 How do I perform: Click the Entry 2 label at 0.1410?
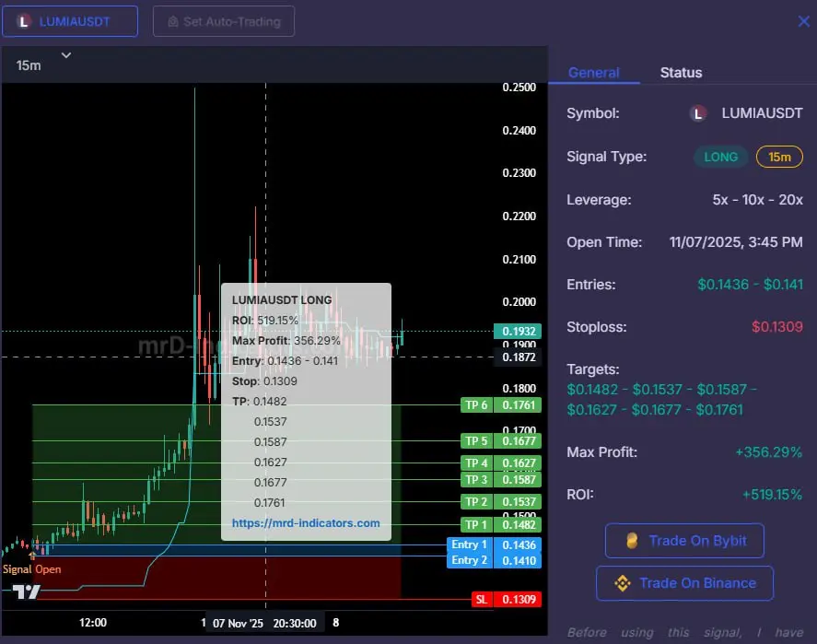[494, 561]
